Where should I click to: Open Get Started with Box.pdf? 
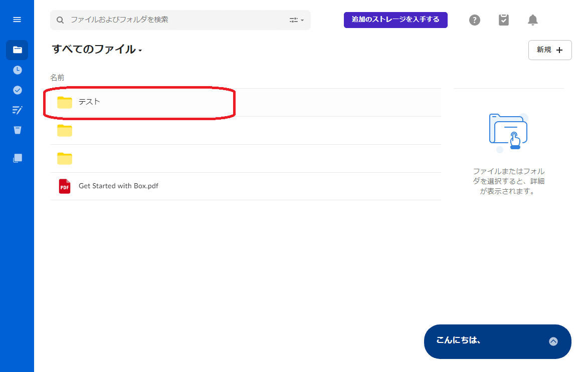(118, 186)
